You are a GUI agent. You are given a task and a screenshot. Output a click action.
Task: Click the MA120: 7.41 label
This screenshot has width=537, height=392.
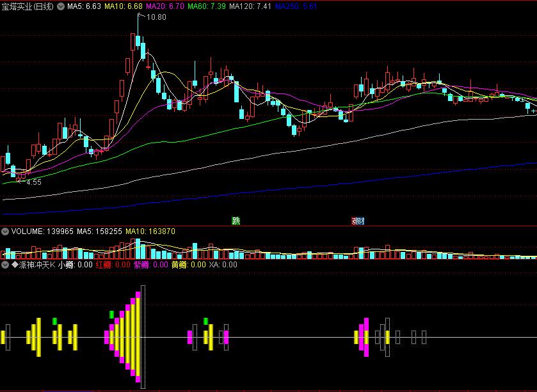(250, 6)
